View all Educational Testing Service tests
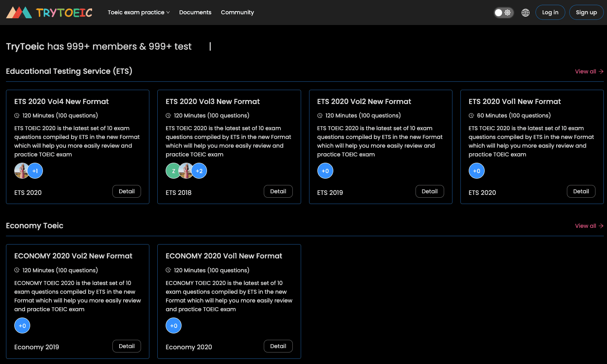 pos(589,71)
